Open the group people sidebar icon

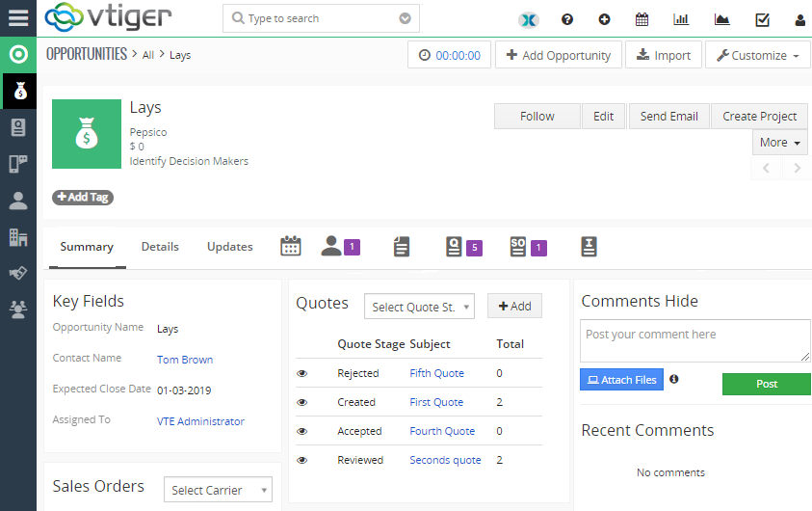coord(18,309)
